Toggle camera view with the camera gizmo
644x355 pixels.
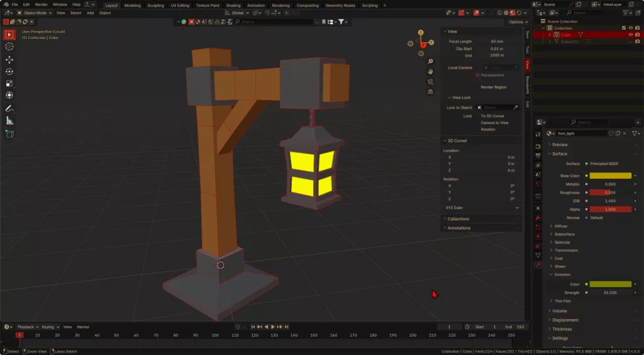tap(430, 81)
